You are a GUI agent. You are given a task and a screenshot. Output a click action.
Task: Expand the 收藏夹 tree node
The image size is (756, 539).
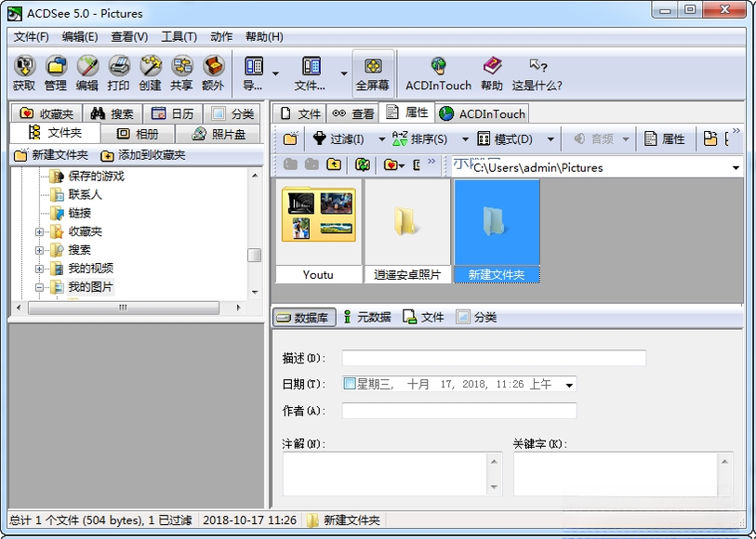click(39, 231)
